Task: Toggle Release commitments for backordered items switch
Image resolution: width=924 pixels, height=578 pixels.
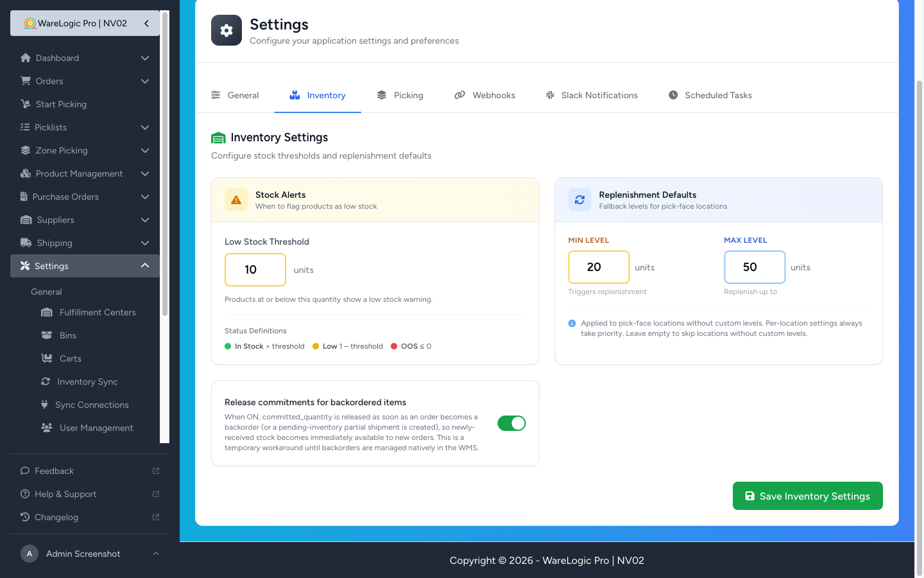Action: 511,423
